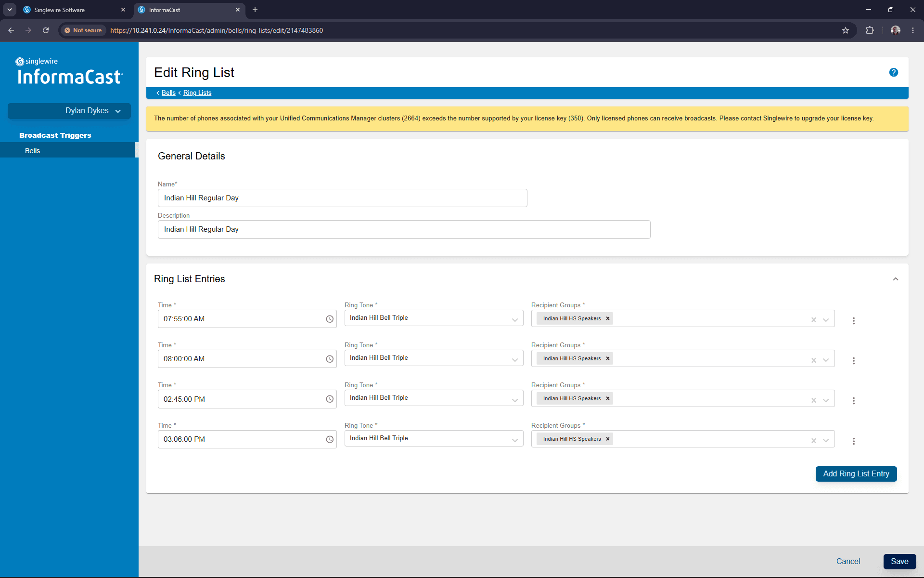Image resolution: width=924 pixels, height=578 pixels.
Task: Click the browser back arrow
Action: point(11,30)
